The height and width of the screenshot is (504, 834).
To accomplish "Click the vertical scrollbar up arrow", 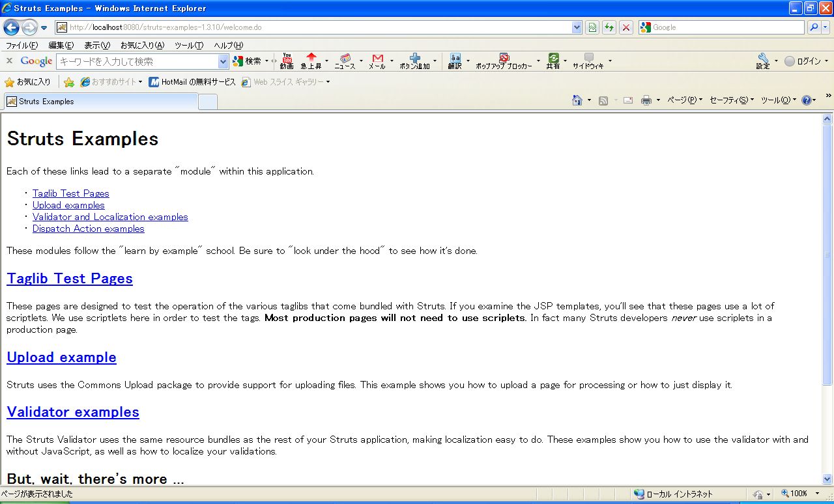I will [x=827, y=119].
